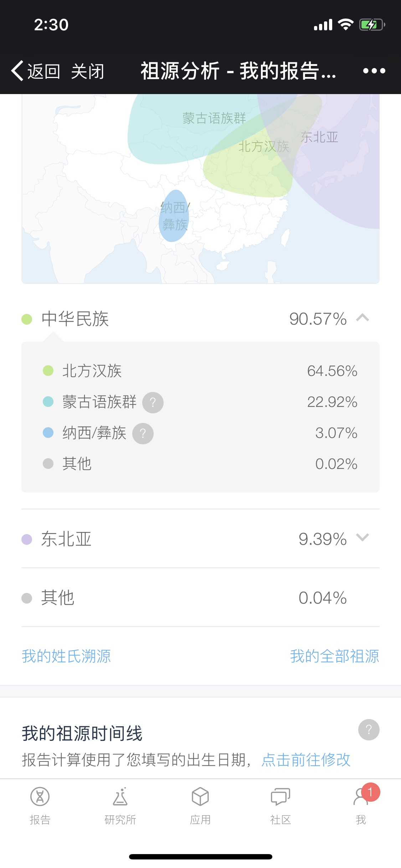Open help for 我的祖源时间线
Screen dimensions: 401x868
[x=369, y=730]
